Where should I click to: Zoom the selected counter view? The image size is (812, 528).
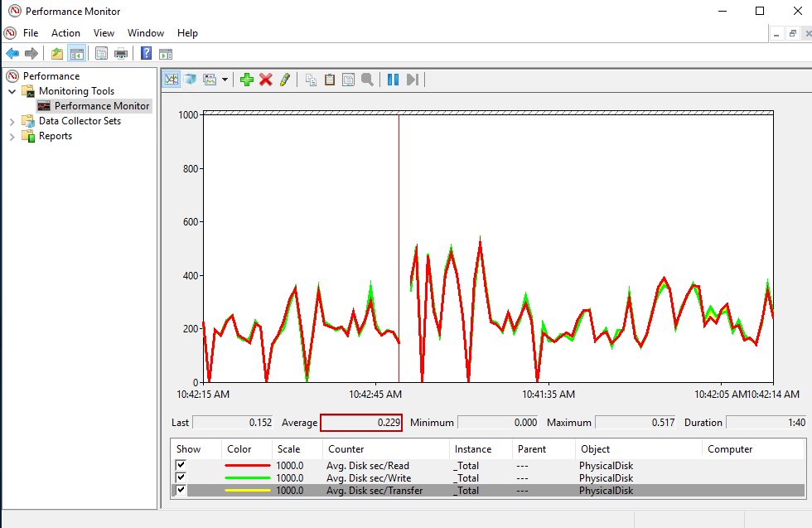pyautogui.click(x=367, y=79)
